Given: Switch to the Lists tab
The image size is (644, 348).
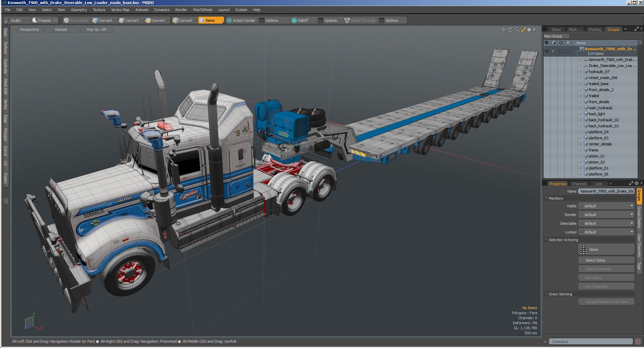Looking at the screenshot, I should (x=598, y=184).
